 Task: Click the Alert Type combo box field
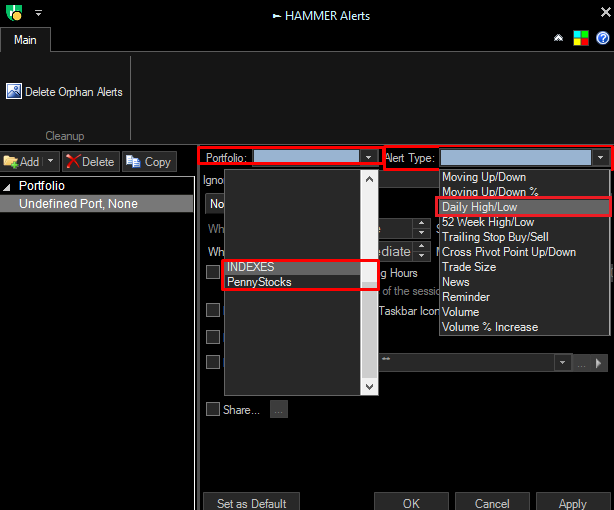pyautogui.click(x=516, y=157)
